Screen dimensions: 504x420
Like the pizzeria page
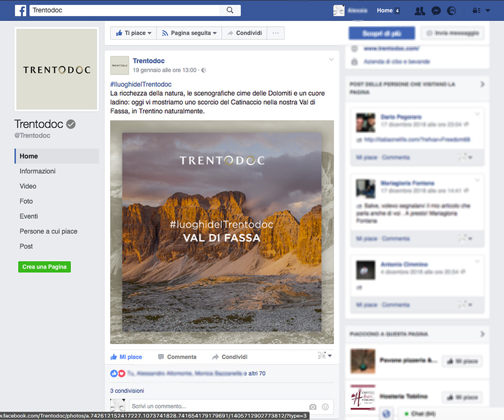tap(462, 361)
